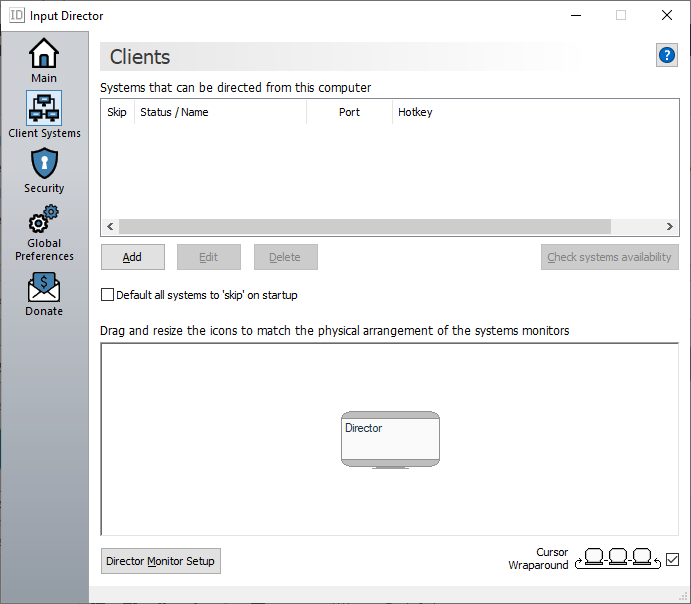The height and width of the screenshot is (604, 691).
Task: Select the Client Systems network icon
Action: [44, 108]
